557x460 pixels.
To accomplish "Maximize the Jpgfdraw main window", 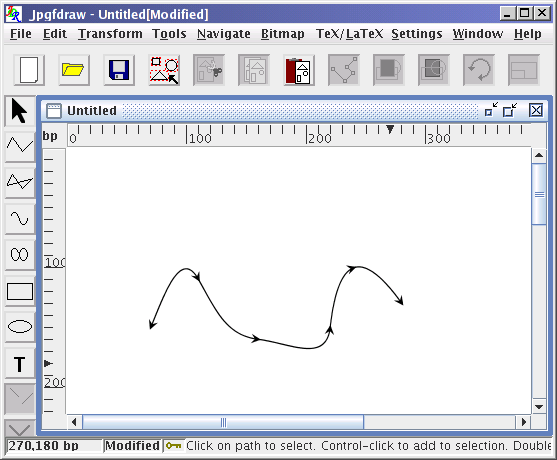I will 524,13.
